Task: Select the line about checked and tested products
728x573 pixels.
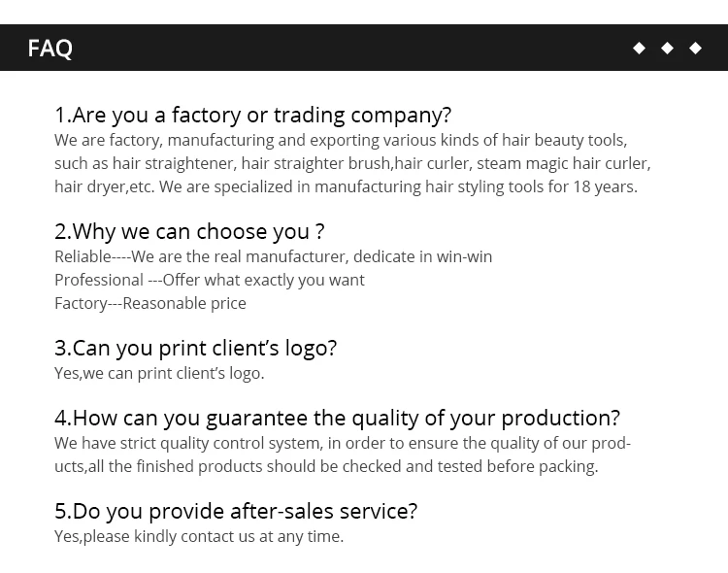Action: (x=326, y=466)
